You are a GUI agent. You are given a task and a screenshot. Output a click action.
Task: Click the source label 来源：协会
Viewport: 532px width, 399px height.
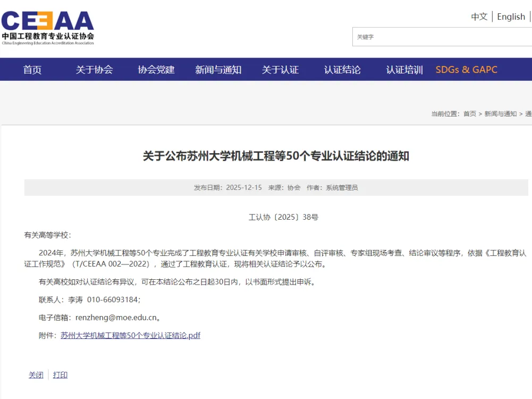pyautogui.click(x=284, y=187)
